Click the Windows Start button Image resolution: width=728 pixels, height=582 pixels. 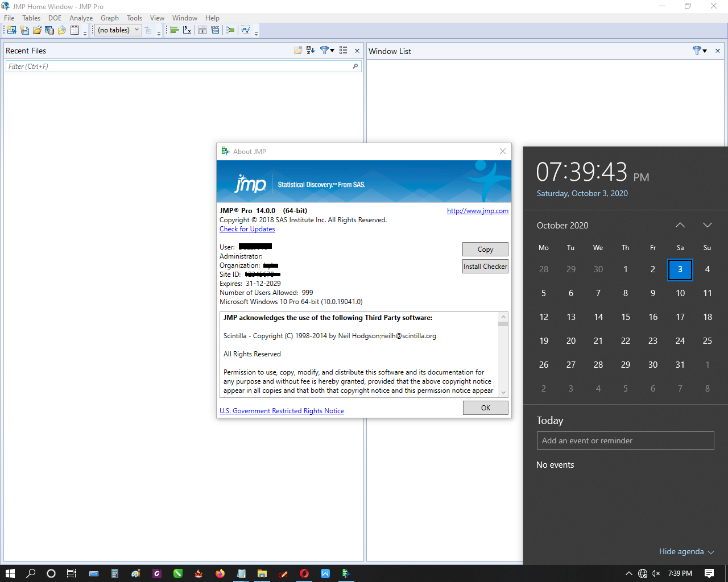point(10,573)
